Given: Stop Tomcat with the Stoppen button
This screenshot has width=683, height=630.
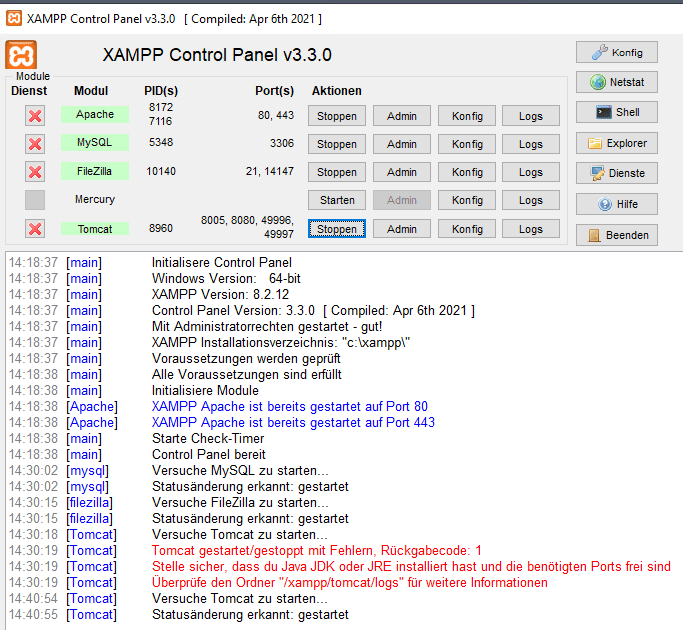Looking at the screenshot, I should tap(337, 229).
